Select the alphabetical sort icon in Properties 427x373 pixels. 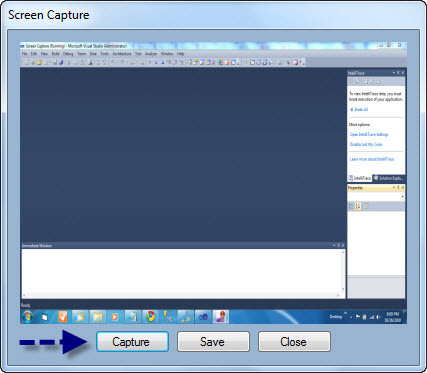[x=358, y=206]
